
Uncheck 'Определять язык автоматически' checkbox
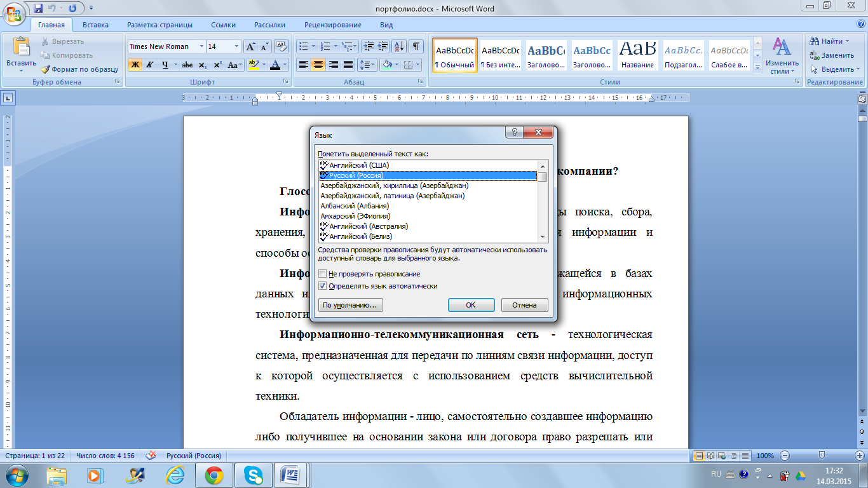323,286
